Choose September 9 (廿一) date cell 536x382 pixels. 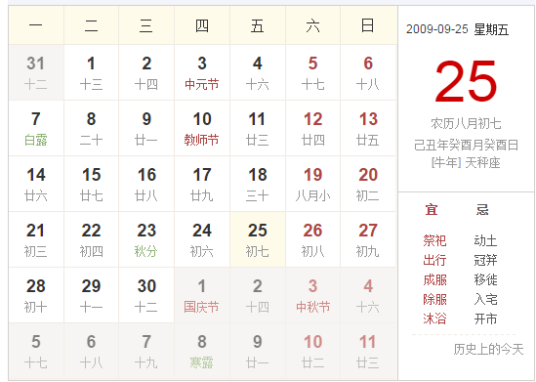pyautogui.click(x=147, y=128)
